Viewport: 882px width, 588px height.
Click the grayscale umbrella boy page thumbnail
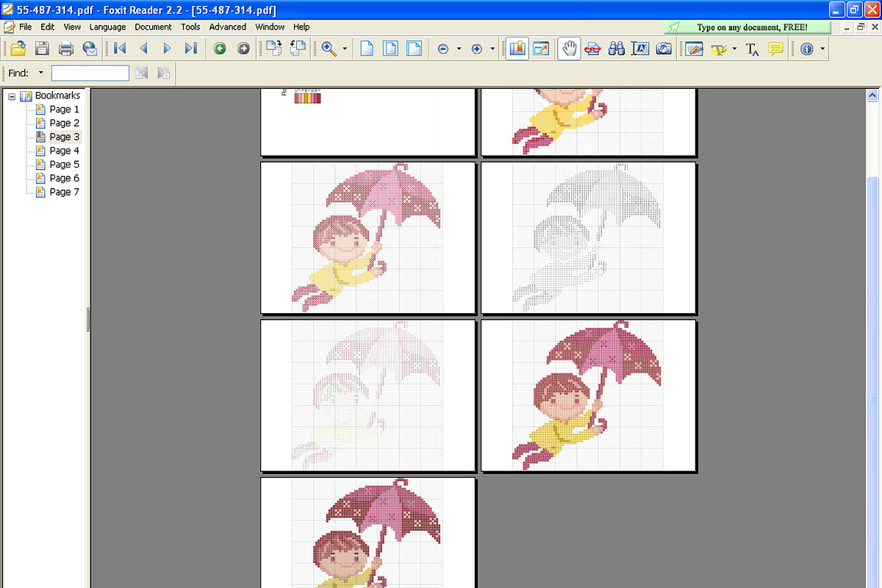pos(588,237)
